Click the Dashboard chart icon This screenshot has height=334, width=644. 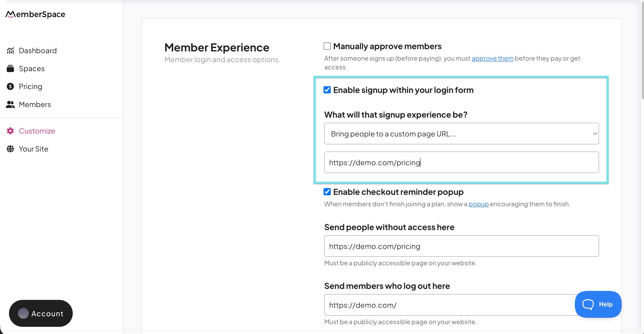[x=10, y=51]
